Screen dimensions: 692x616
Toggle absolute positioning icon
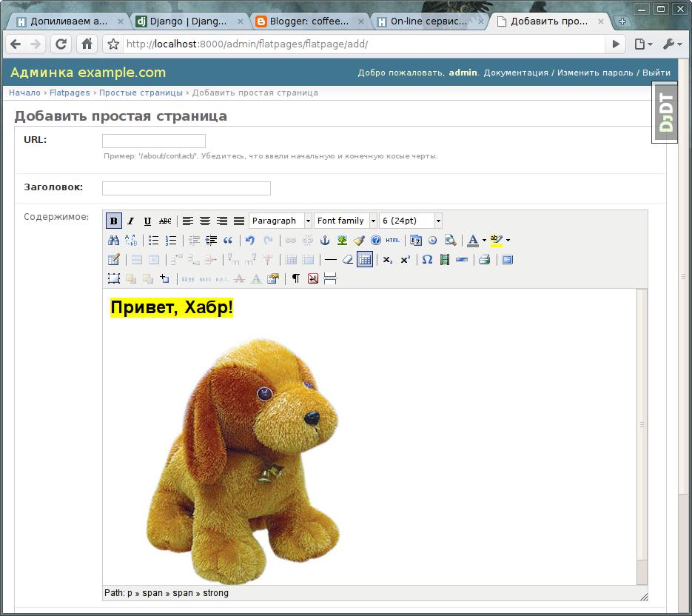164,278
